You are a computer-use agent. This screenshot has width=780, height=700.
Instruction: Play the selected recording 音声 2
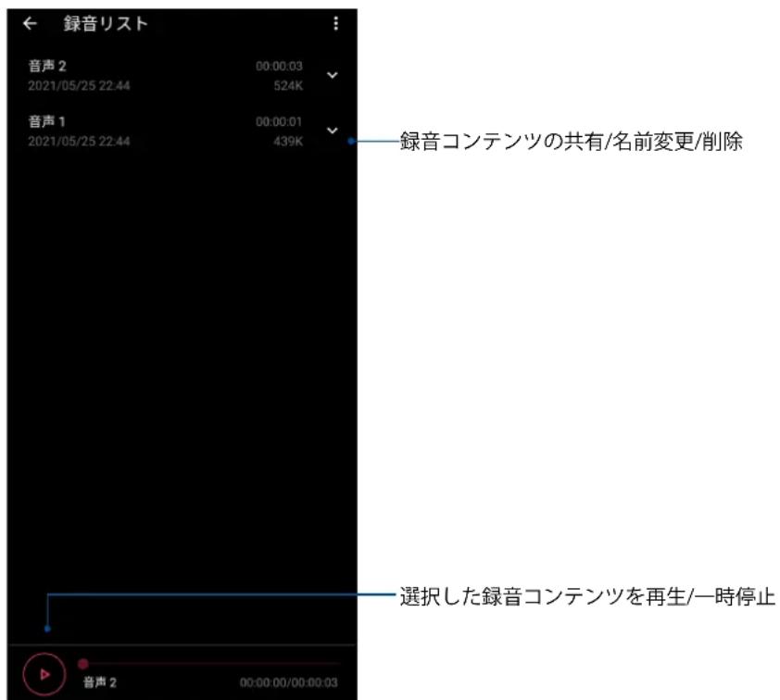point(44,674)
